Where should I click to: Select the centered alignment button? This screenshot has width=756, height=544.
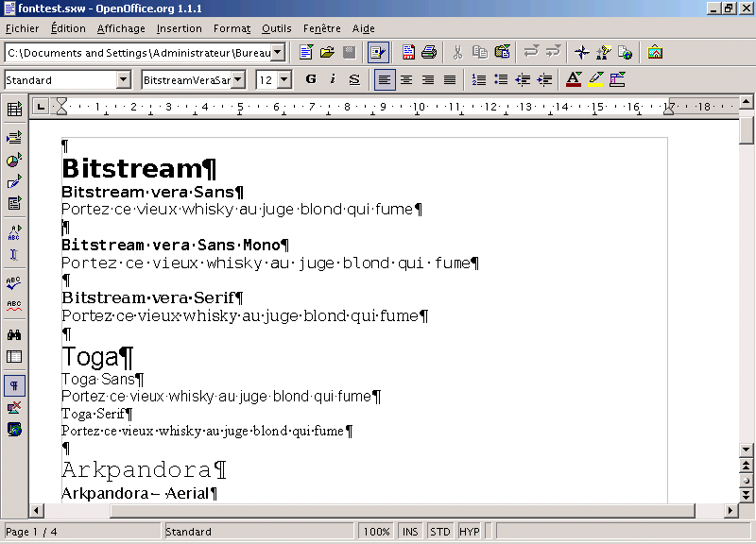tap(406, 79)
